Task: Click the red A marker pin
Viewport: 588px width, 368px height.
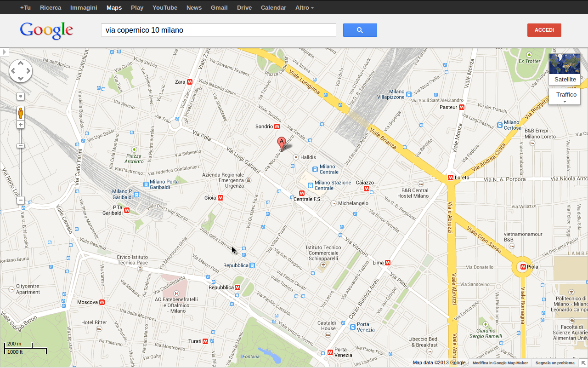Action: 281,144
